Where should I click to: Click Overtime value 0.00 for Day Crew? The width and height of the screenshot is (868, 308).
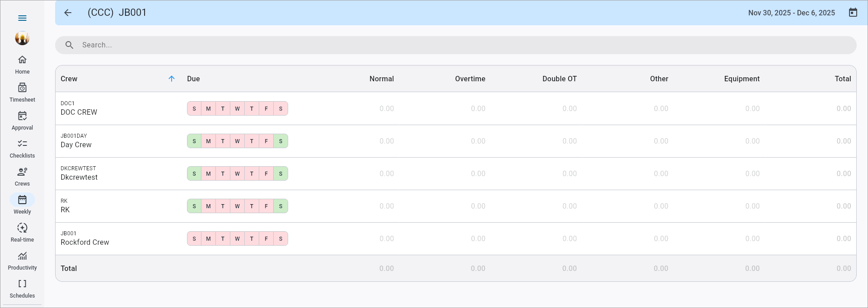[x=478, y=141]
